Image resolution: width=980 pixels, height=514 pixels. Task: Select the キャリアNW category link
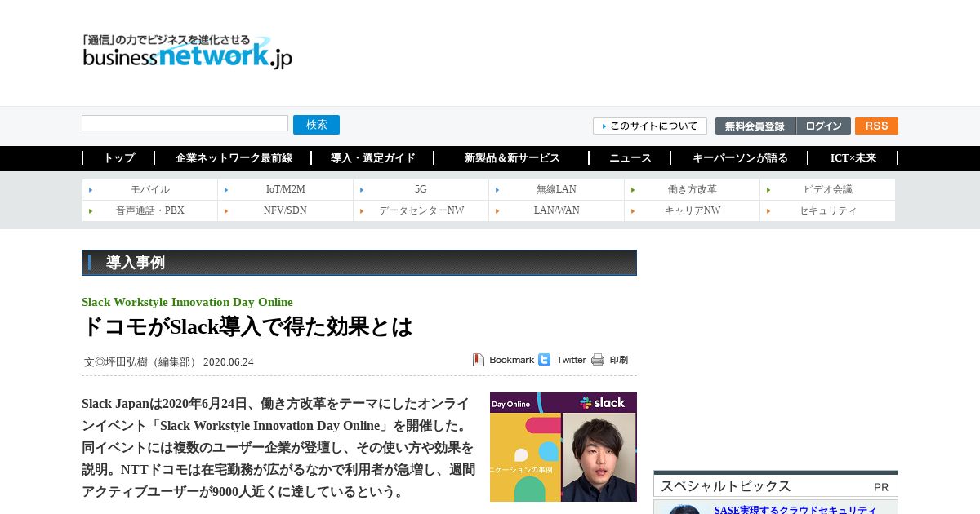pos(692,210)
